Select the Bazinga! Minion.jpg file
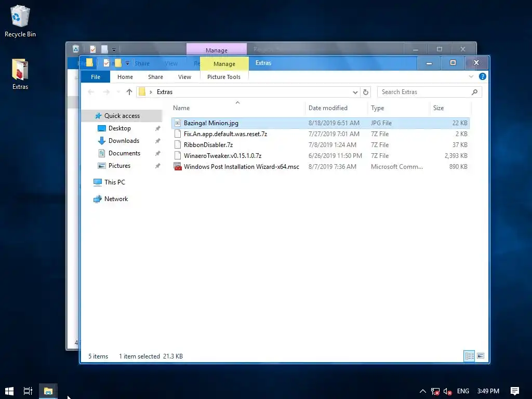 [321, 123]
